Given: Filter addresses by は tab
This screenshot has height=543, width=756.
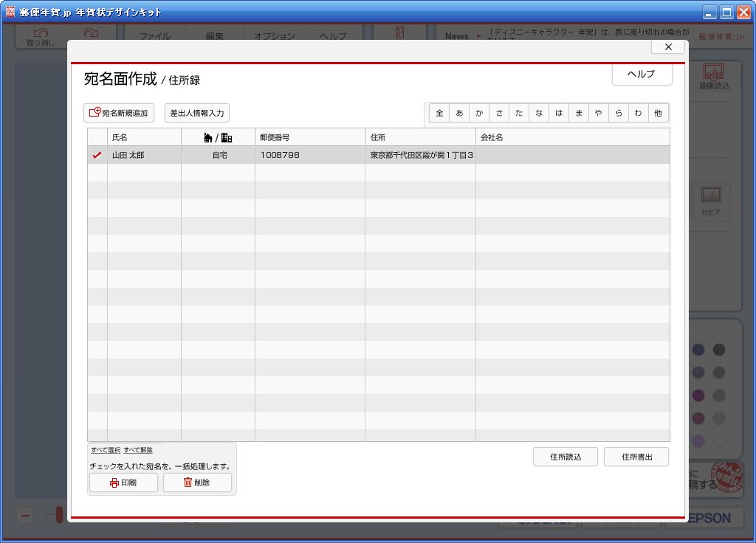Looking at the screenshot, I should pos(559,113).
